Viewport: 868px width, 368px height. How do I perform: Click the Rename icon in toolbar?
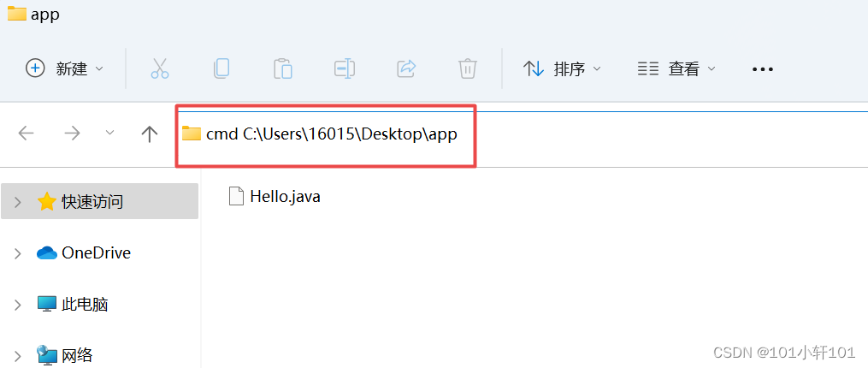pyautogui.click(x=345, y=68)
